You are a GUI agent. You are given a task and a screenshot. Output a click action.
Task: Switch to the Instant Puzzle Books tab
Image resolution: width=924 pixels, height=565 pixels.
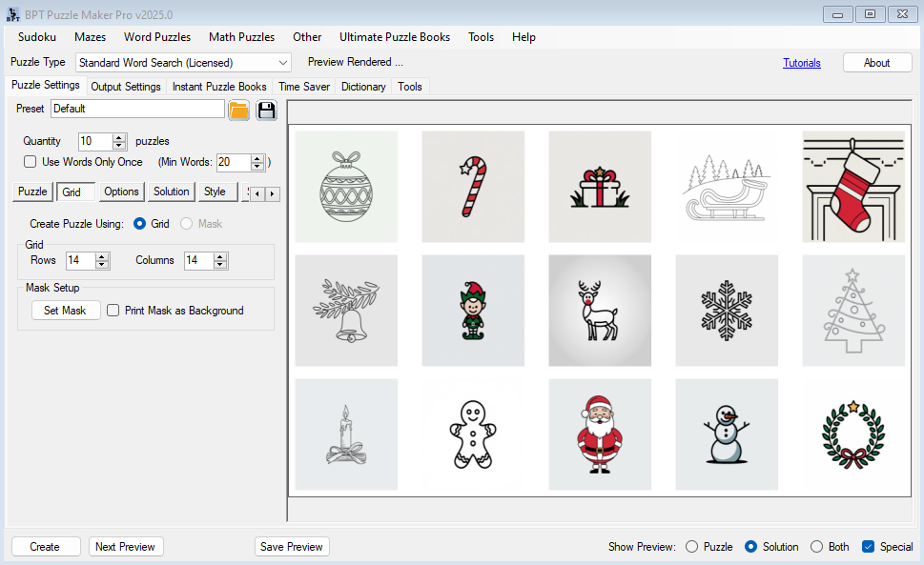point(219,87)
